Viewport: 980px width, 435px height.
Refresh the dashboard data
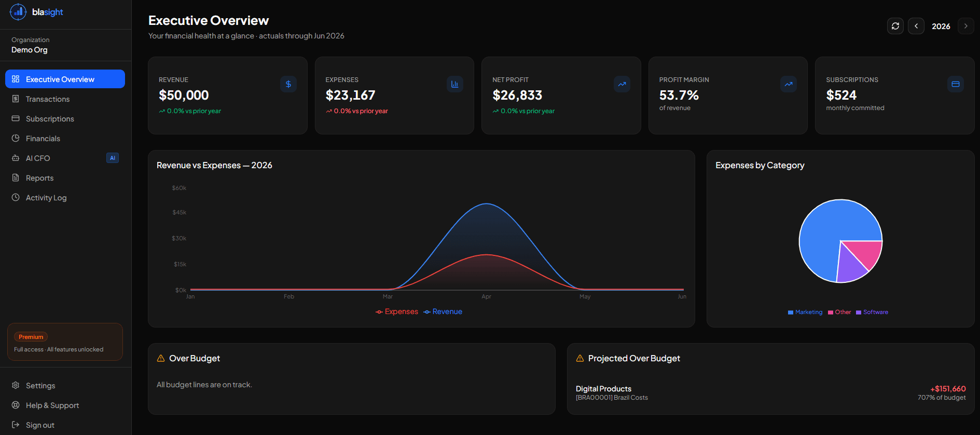(895, 26)
